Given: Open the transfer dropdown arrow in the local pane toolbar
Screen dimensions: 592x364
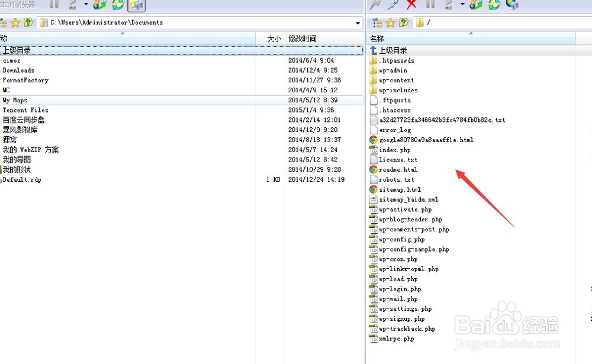Looking at the screenshot, I should click(x=86, y=5).
